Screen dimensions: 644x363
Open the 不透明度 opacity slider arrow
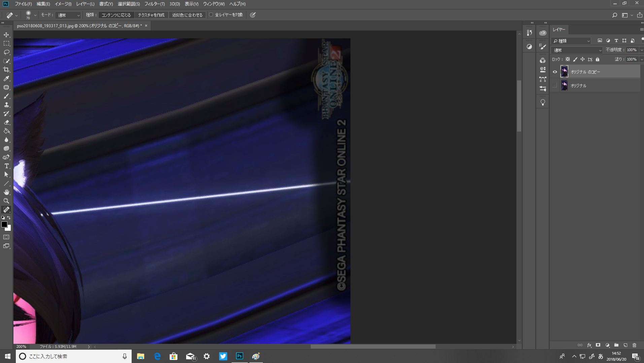coord(642,50)
